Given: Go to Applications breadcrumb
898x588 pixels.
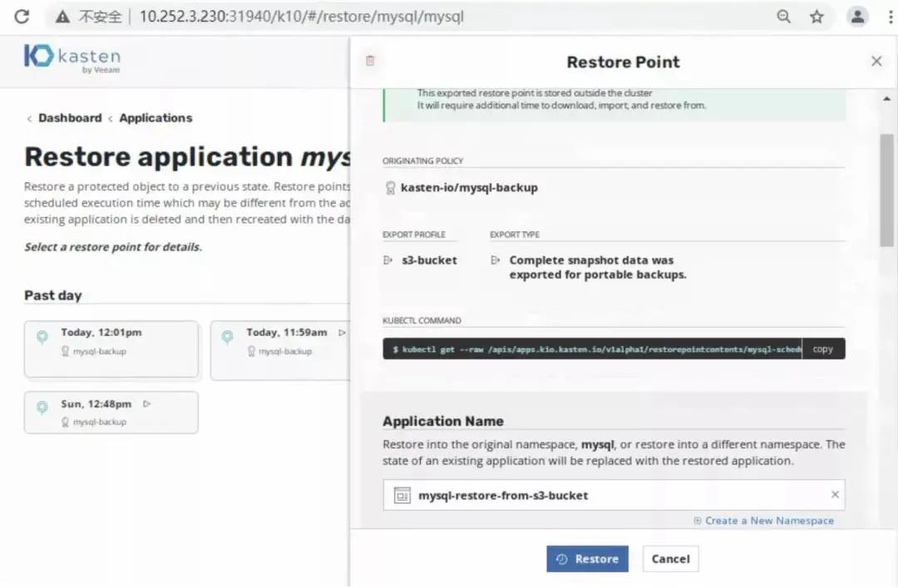Looking at the screenshot, I should [155, 118].
